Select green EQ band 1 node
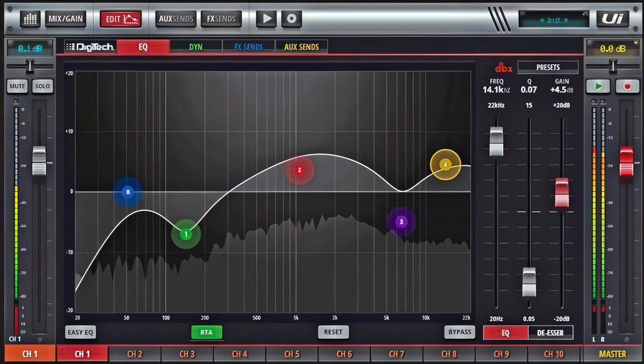Image resolution: width=644 pixels, height=364 pixels. pos(186,234)
